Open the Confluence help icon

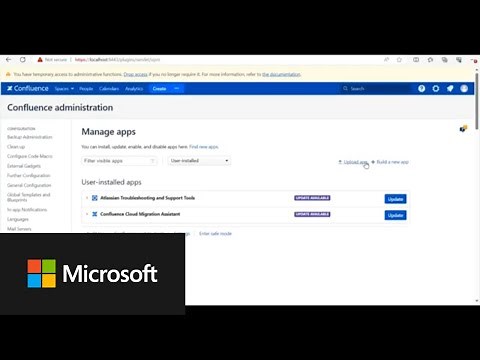tap(421, 88)
